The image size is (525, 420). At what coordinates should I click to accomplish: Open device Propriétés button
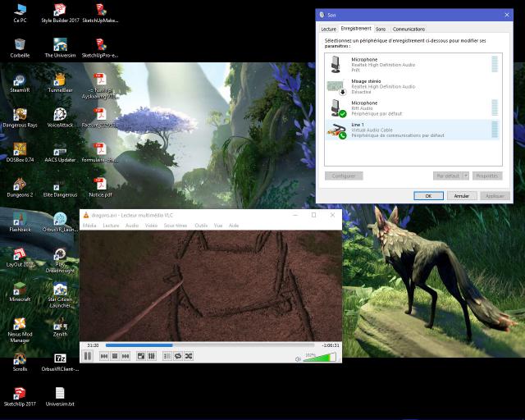tap(487, 176)
